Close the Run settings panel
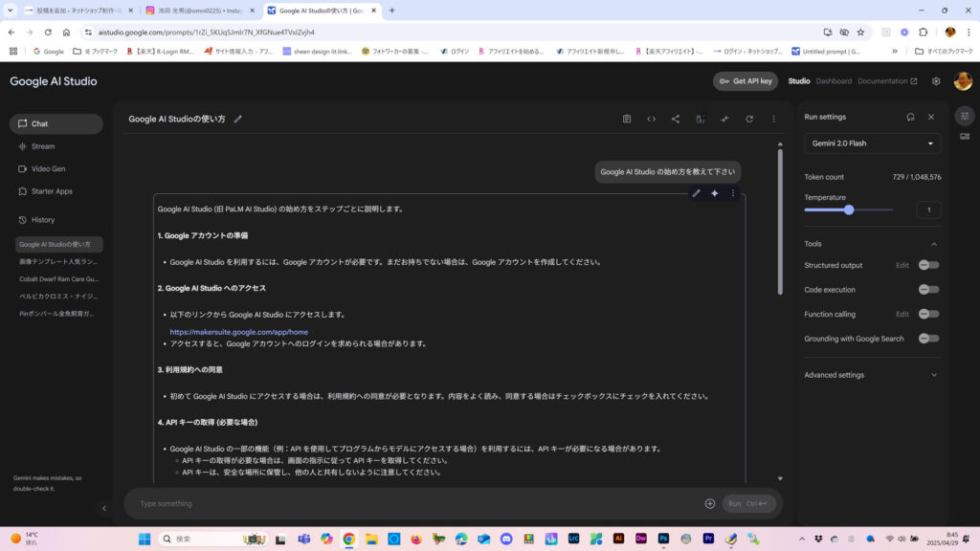This screenshot has height=551, width=980. tap(930, 117)
